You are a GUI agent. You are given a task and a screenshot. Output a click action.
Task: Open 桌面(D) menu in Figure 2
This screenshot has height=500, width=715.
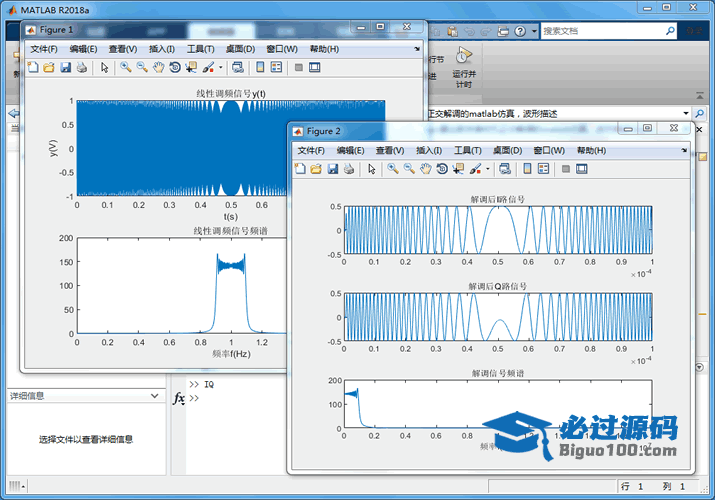pyautogui.click(x=508, y=150)
